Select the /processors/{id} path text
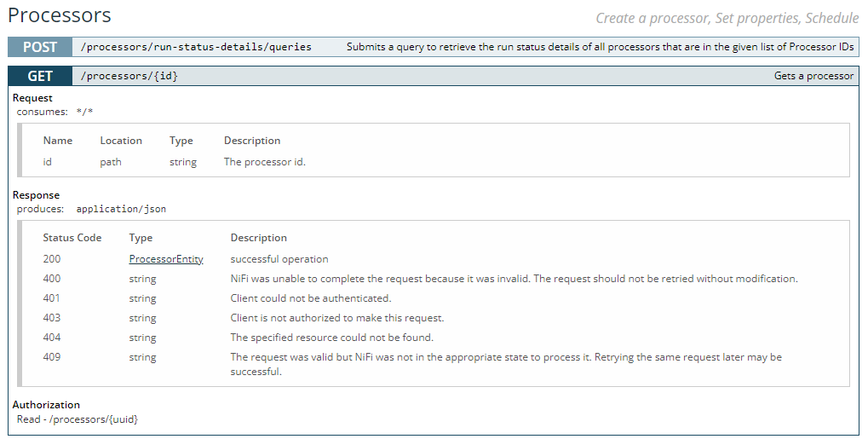The image size is (868, 439). pos(129,76)
